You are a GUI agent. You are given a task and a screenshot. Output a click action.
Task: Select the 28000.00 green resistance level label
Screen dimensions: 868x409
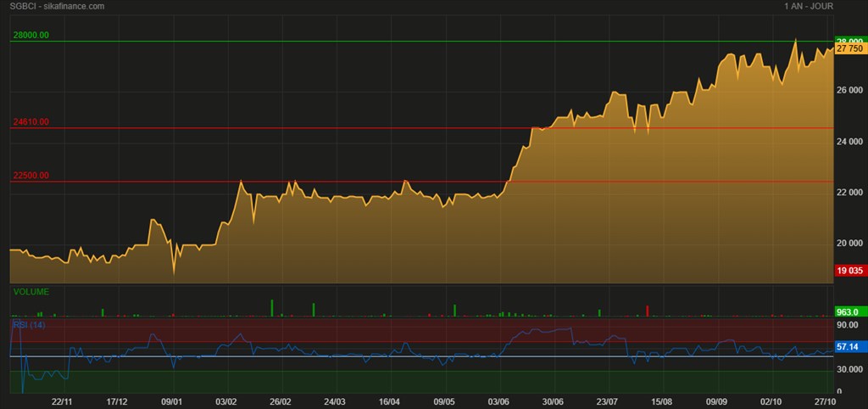(x=31, y=36)
